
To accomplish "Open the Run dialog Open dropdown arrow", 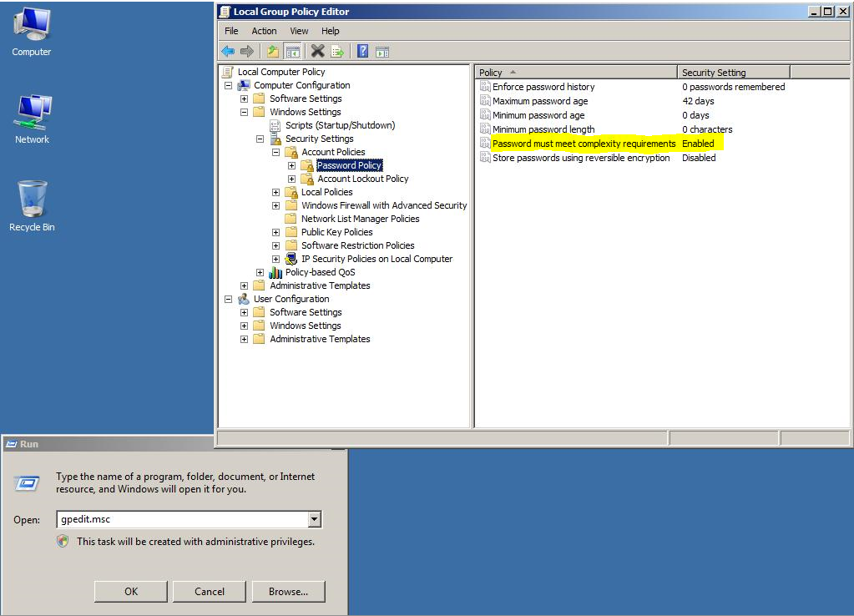I will [x=314, y=519].
